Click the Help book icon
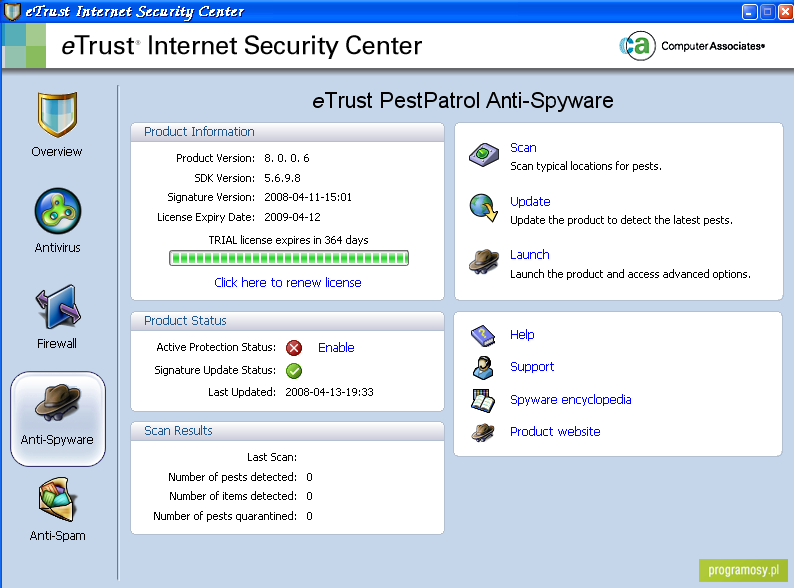Viewport: 794px width, 588px height. point(483,335)
